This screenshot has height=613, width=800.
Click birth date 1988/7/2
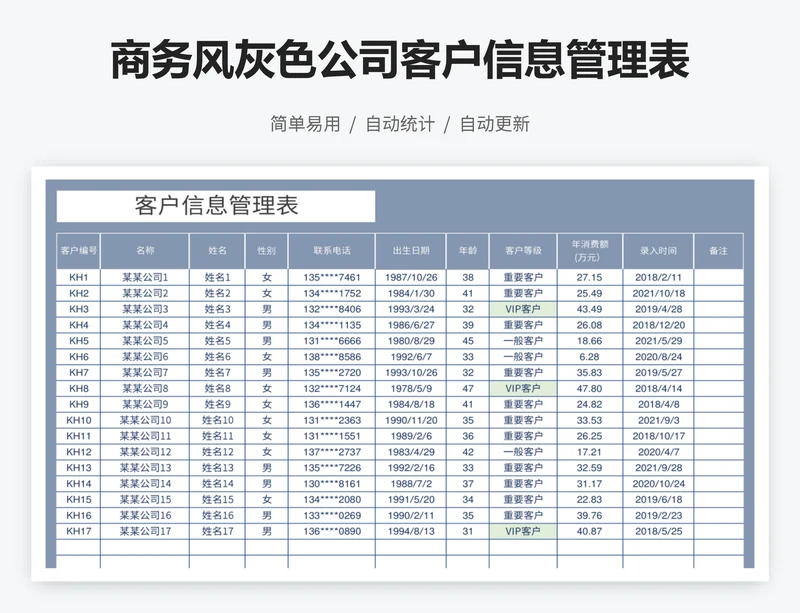point(411,484)
